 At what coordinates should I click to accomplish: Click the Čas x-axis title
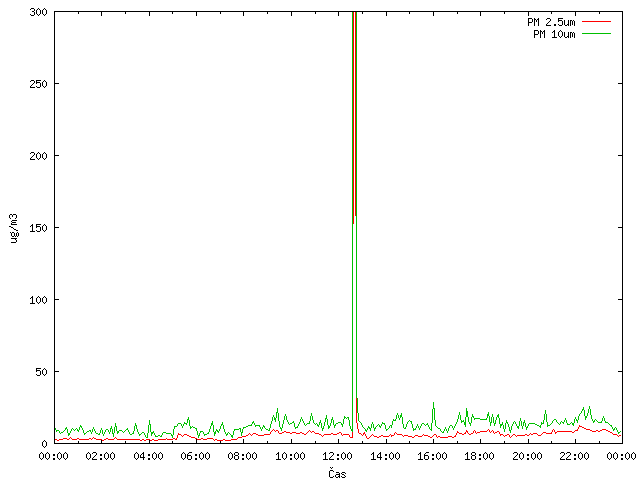click(x=337, y=474)
